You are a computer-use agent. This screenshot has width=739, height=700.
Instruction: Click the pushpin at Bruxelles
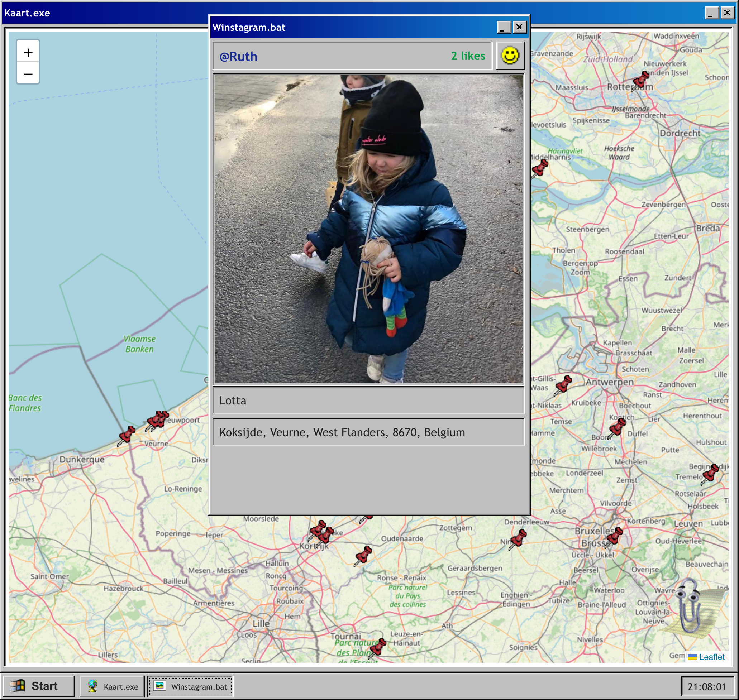tap(614, 537)
